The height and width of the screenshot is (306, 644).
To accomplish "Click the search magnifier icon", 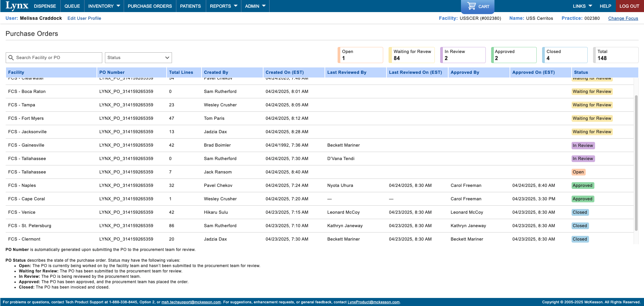I will tap(11, 58).
